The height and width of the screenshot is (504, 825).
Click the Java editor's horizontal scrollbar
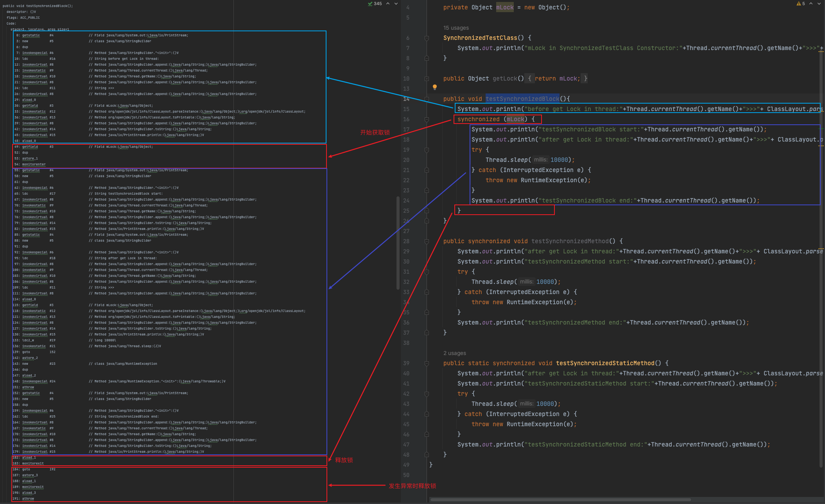(x=560, y=499)
